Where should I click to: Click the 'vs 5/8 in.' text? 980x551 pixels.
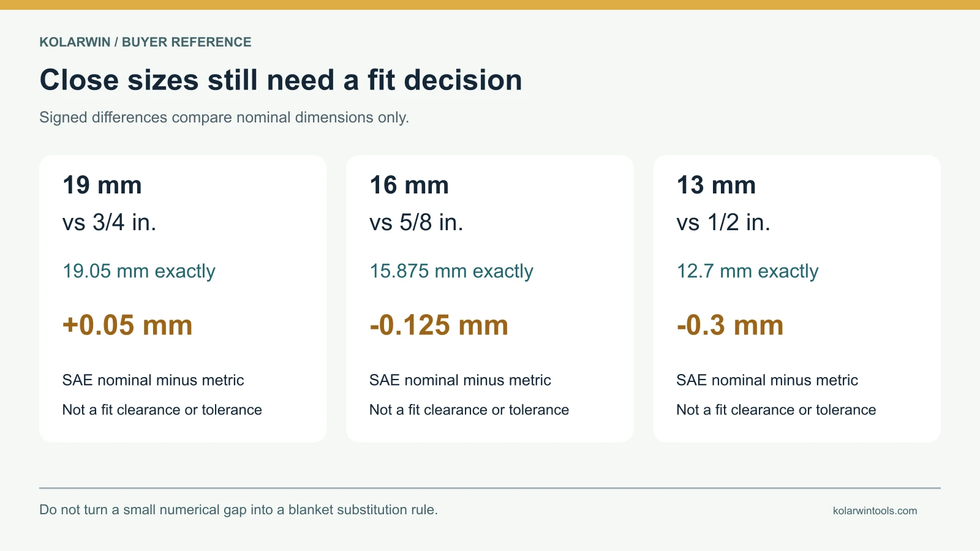(x=417, y=222)
